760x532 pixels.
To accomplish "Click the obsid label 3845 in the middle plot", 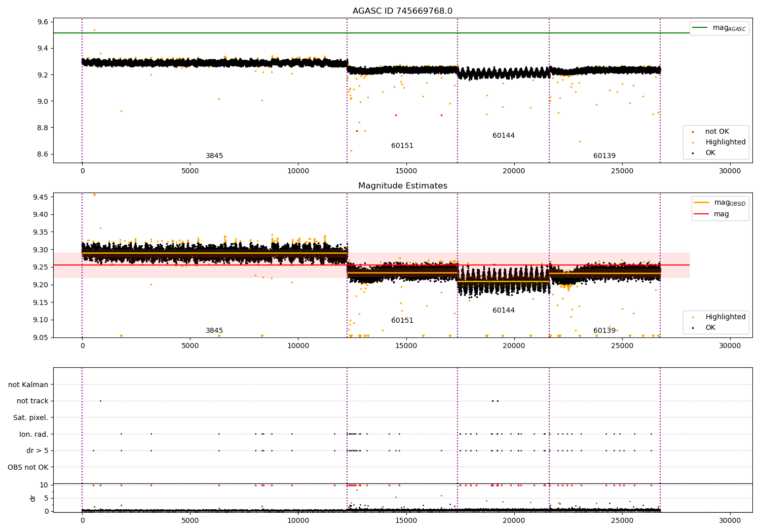I will tap(214, 331).
